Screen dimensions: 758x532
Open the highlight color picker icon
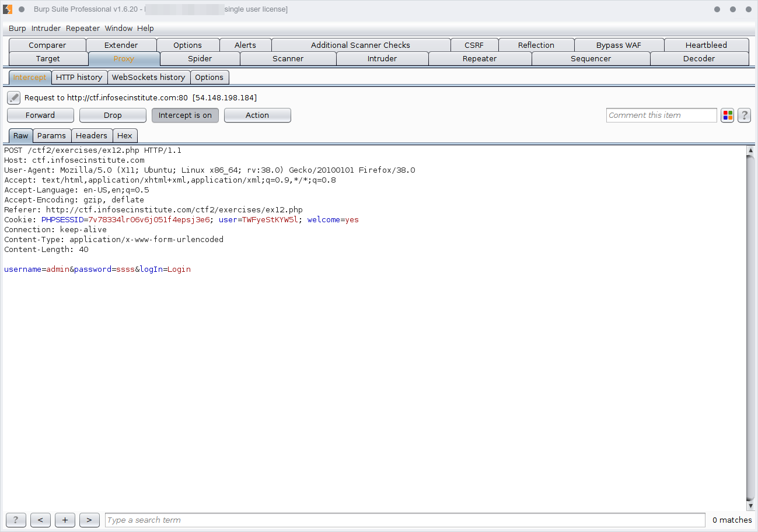coord(728,116)
